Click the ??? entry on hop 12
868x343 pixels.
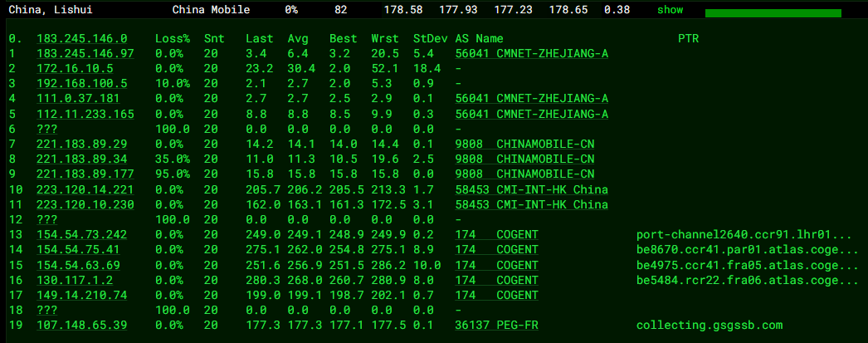pyautogui.click(x=46, y=220)
